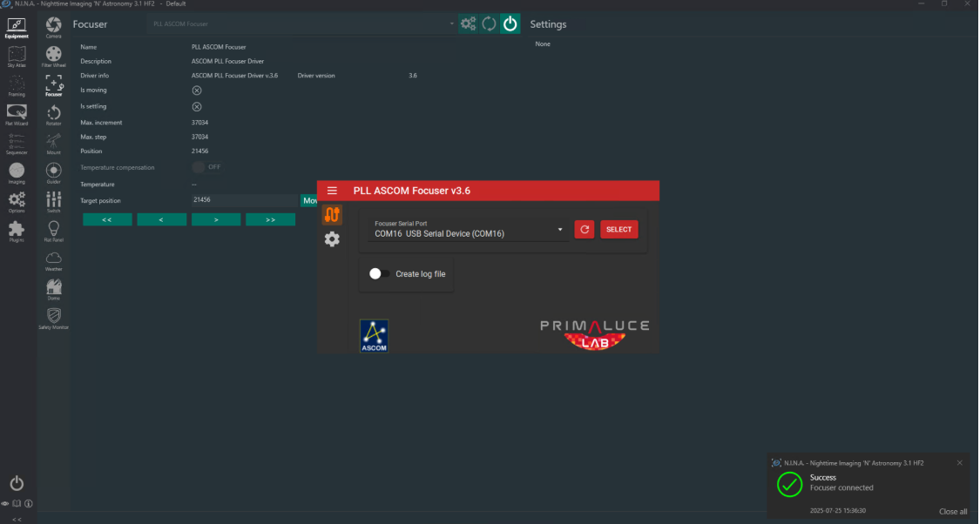Image resolution: width=980 pixels, height=524 pixels.
Task: Open the PLL ASCOM Focuser device dropdown
Action: tap(302, 24)
